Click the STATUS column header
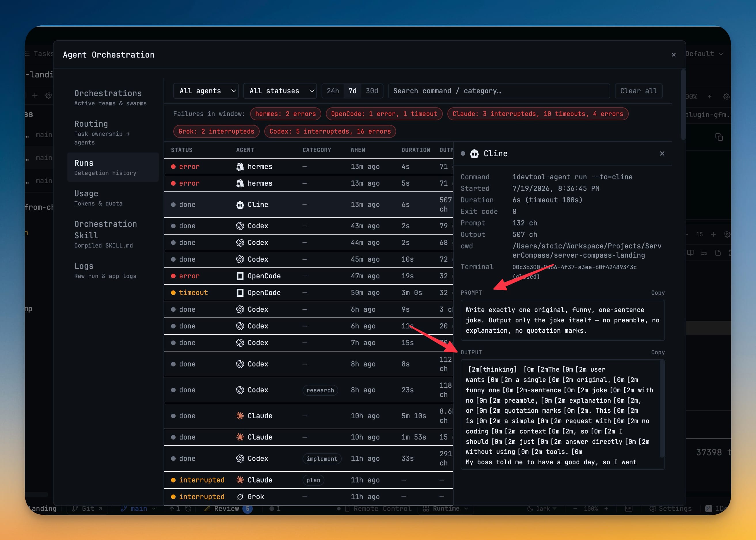The width and height of the screenshot is (756, 540). point(182,150)
